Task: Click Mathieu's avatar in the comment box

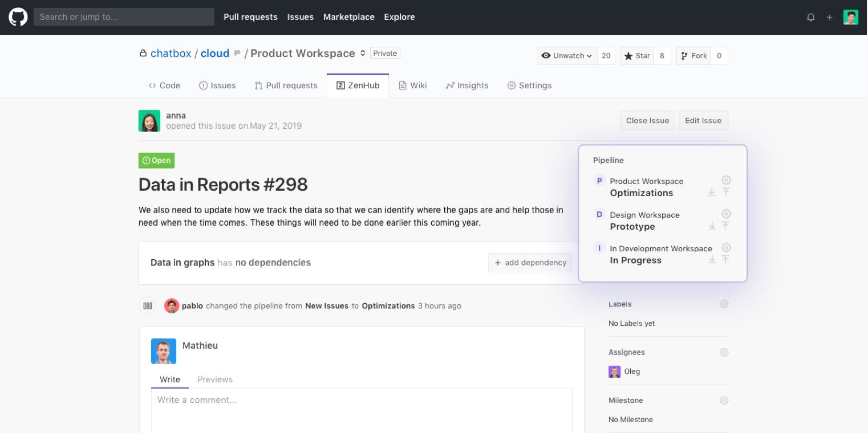Action: (164, 351)
